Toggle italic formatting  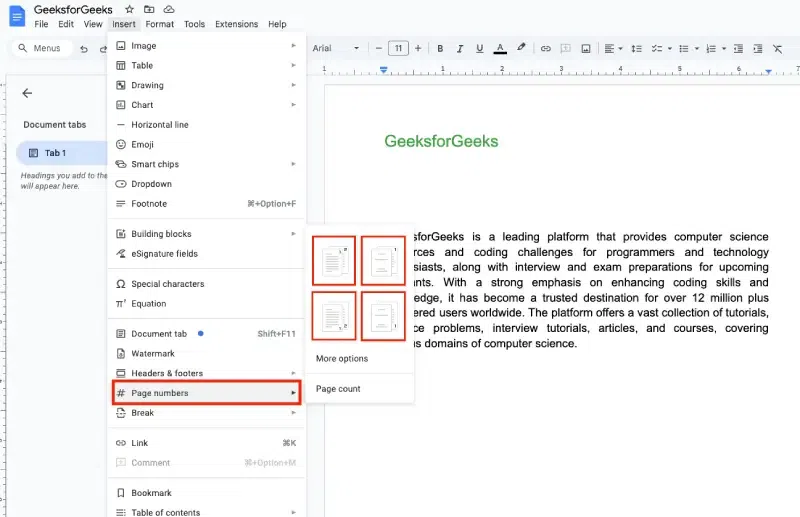[460, 48]
